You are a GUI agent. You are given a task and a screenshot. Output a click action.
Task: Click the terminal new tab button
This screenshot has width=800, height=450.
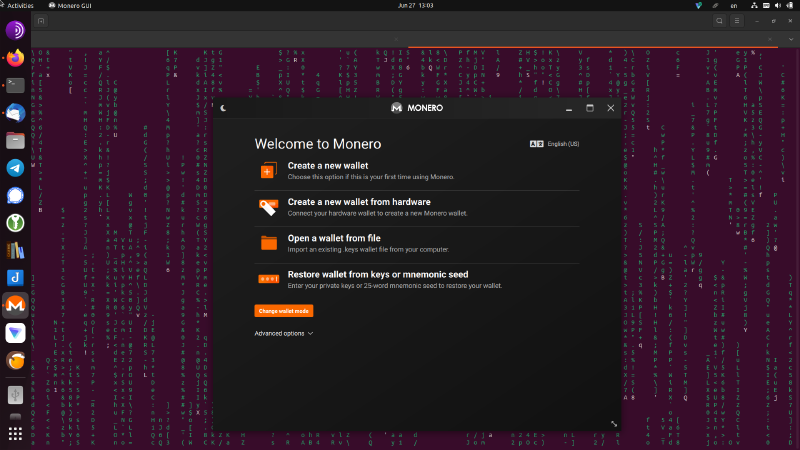tap(41, 21)
